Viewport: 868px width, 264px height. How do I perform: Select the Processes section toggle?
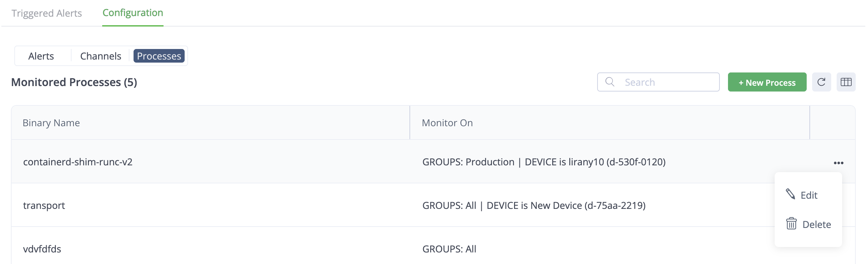159,56
